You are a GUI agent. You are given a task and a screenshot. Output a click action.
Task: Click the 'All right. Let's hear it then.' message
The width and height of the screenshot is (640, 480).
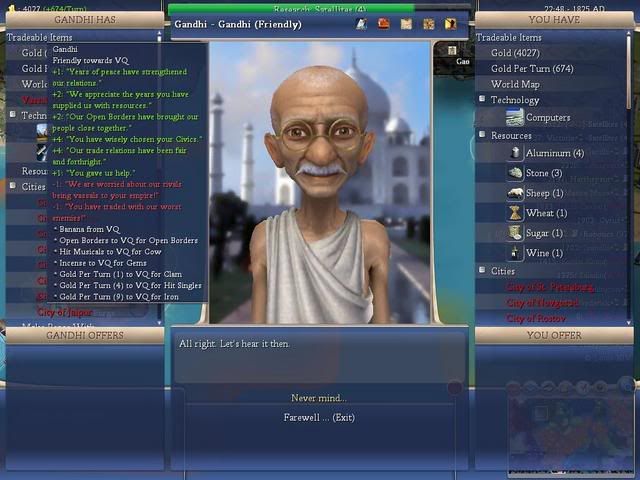pyautogui.click(x=234, y=344)
